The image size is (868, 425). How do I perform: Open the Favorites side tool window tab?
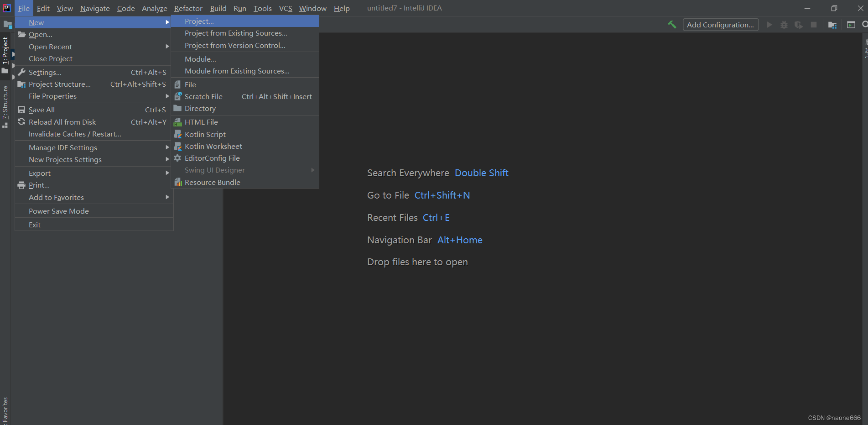tap(5, 410)
